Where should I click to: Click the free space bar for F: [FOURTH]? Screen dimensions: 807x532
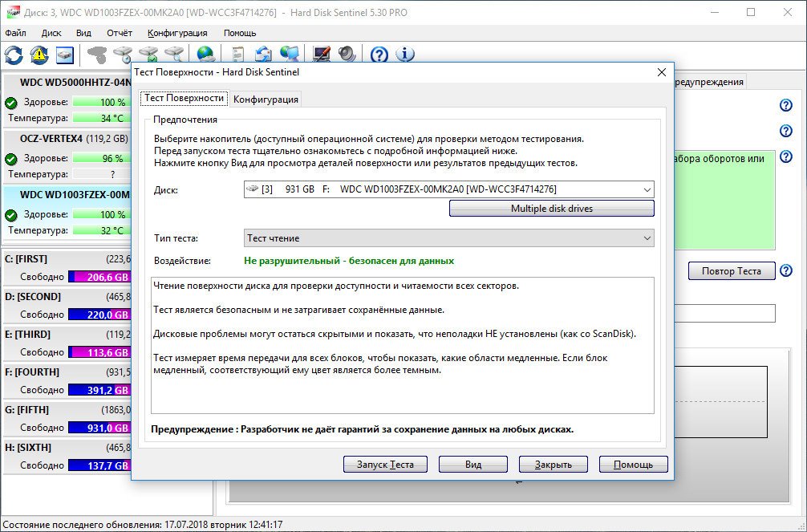click(99, 390)
